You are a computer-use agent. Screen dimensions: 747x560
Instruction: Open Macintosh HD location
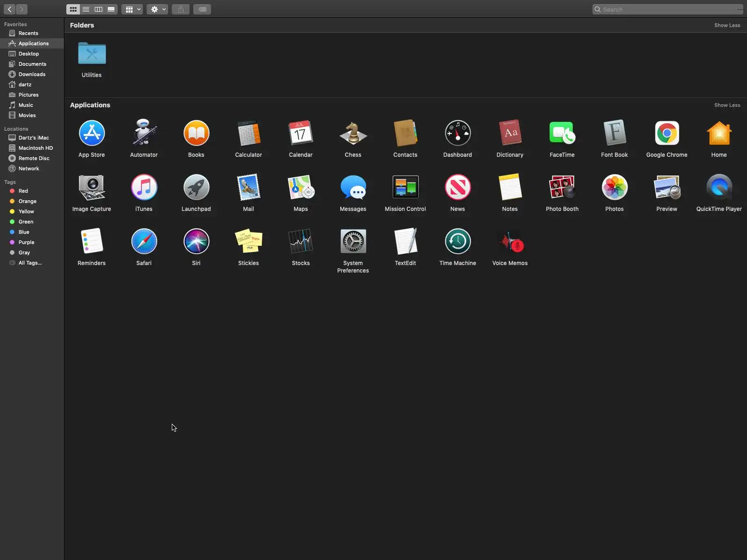click(x=32, y=148)
